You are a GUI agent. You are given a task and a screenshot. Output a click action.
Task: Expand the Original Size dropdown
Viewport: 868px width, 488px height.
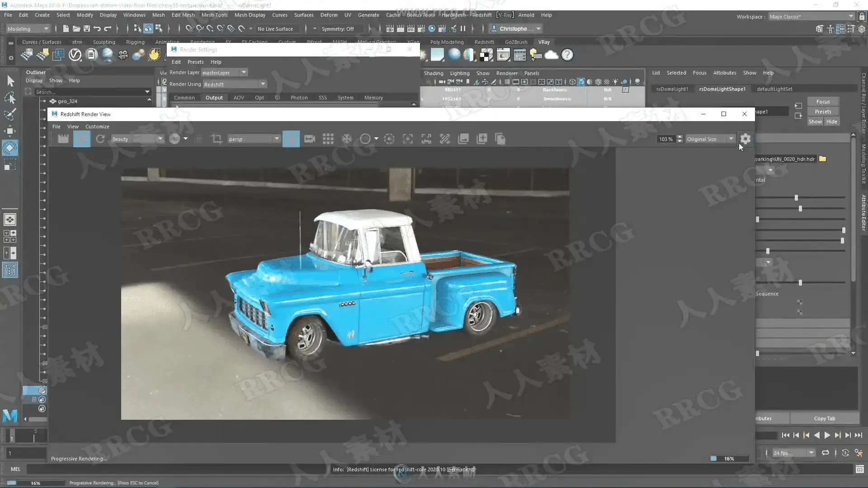[710, 139]
